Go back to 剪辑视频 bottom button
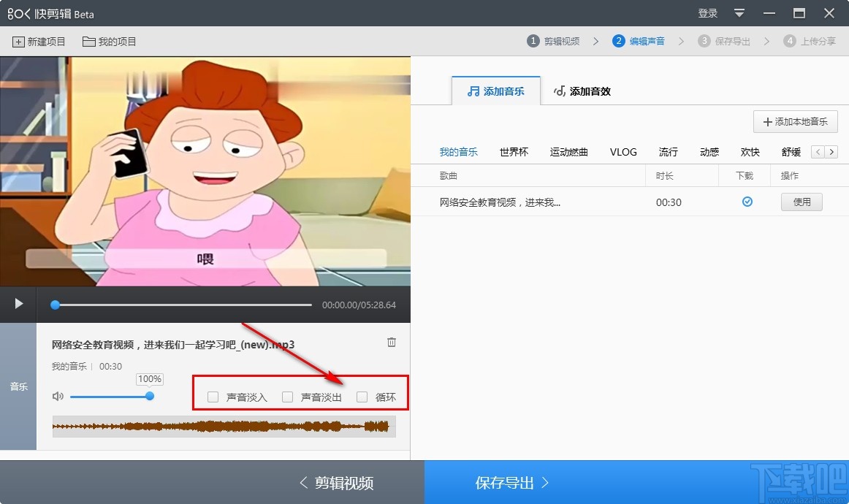 [337, 482]
